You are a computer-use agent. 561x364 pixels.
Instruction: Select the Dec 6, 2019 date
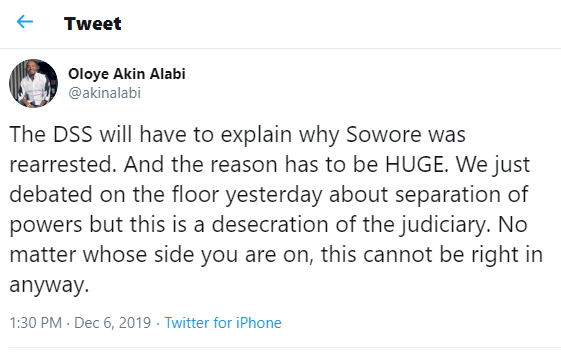pyautogui.click(x=112, y=323)
